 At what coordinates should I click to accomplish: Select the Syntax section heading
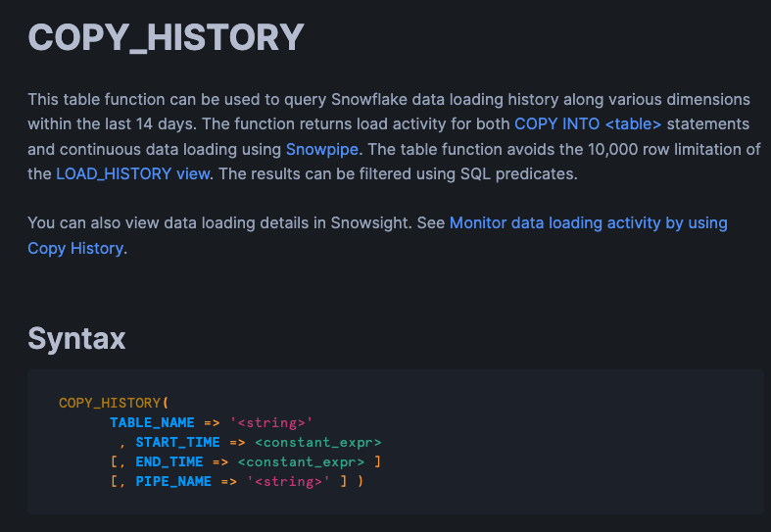click(76, 338)
